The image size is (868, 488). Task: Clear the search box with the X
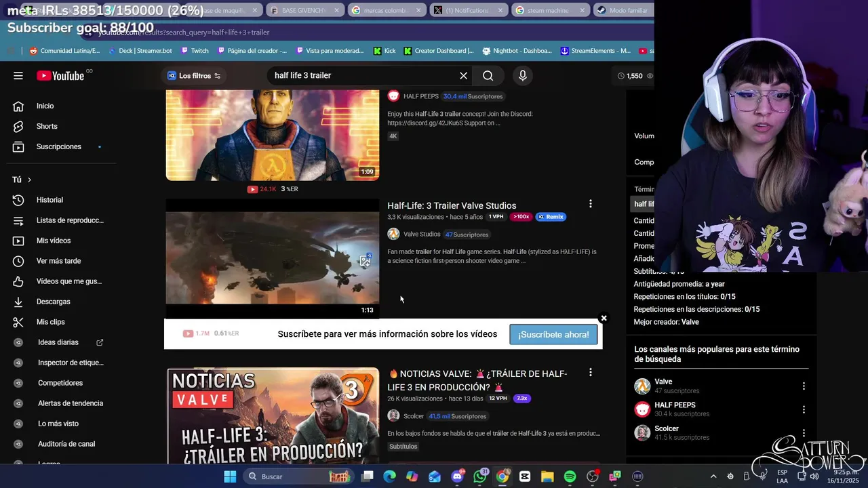[463, 76]
